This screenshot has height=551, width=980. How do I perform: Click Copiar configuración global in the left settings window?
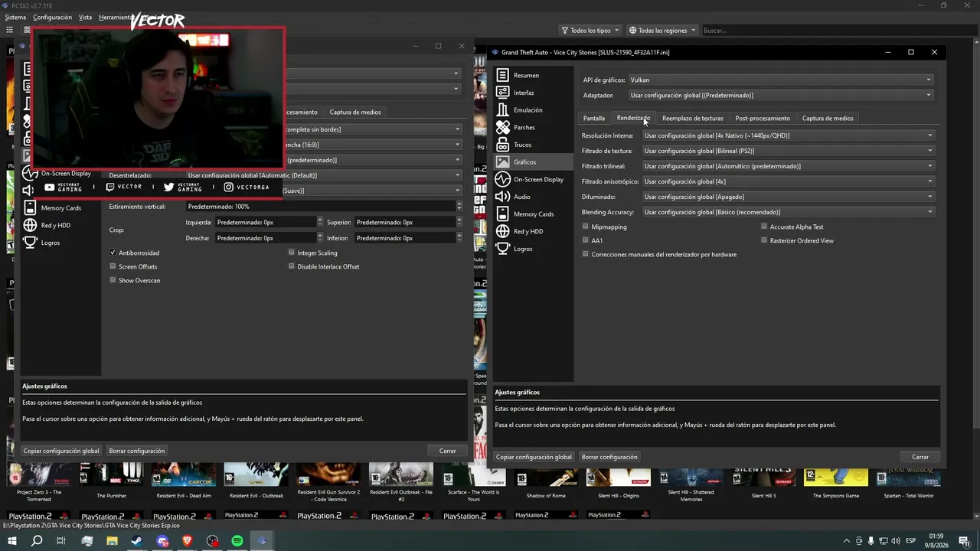(61, 451)
